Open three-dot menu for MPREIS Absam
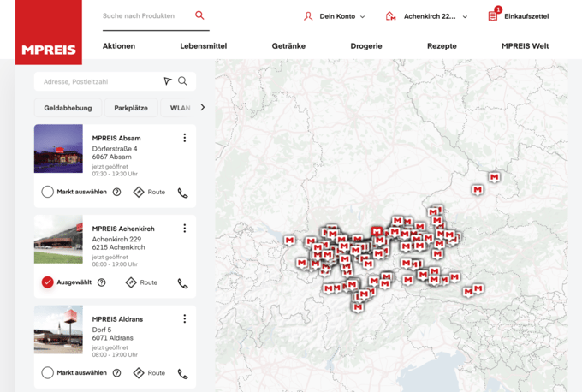582x392 pixels. point(185,138)
